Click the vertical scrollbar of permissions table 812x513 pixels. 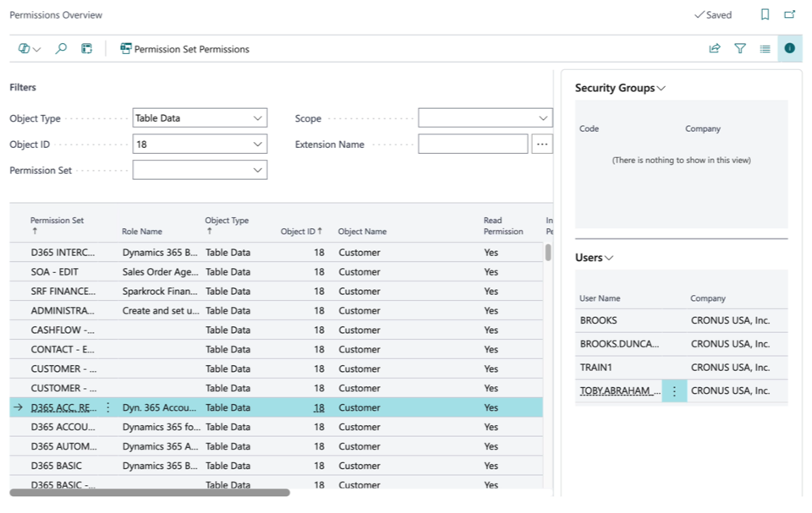click(548, 252)
